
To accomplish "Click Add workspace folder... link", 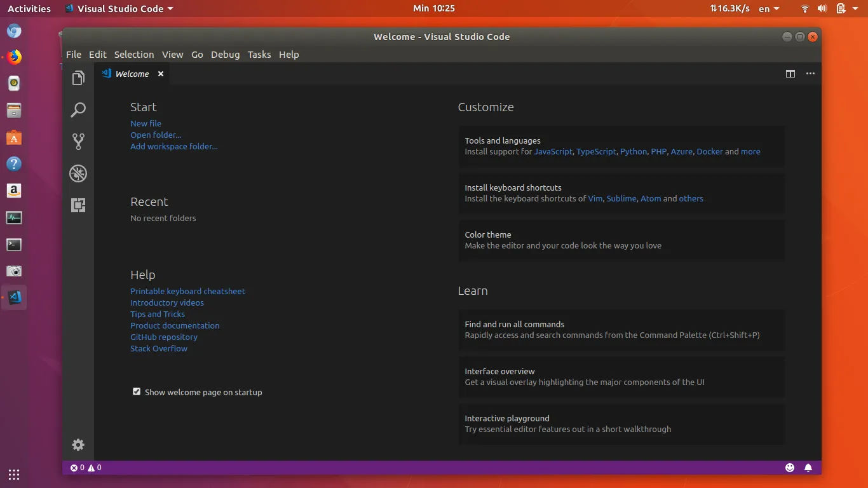I will [174, 146].
